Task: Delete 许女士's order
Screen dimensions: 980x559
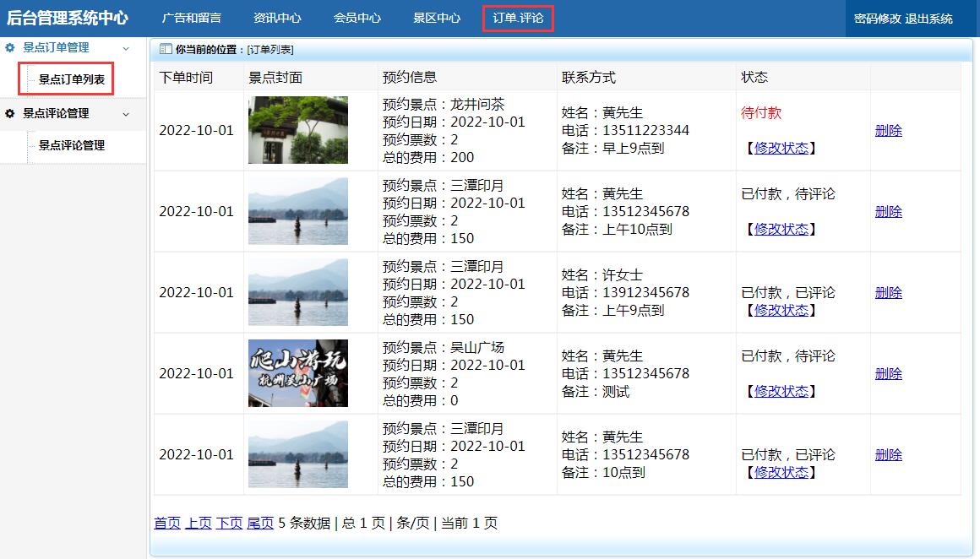Action: pyautogui.click(x=888, y=293)
